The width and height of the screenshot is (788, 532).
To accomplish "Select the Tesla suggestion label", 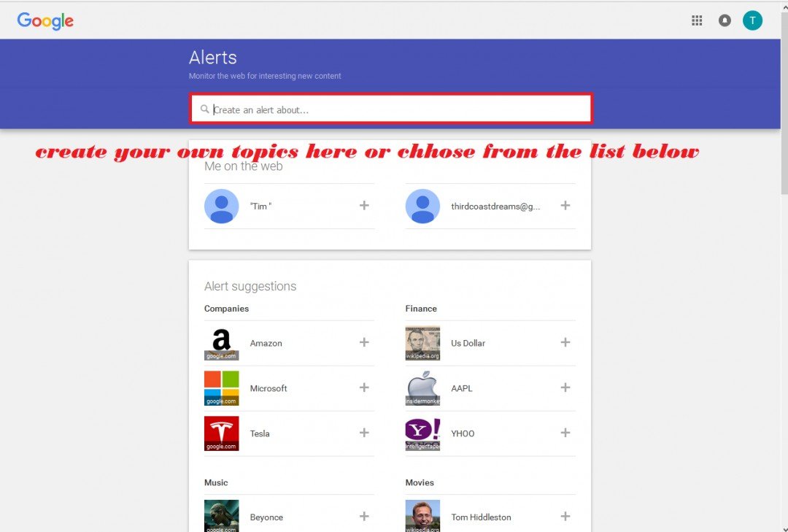I will click(x=260, y=433).
